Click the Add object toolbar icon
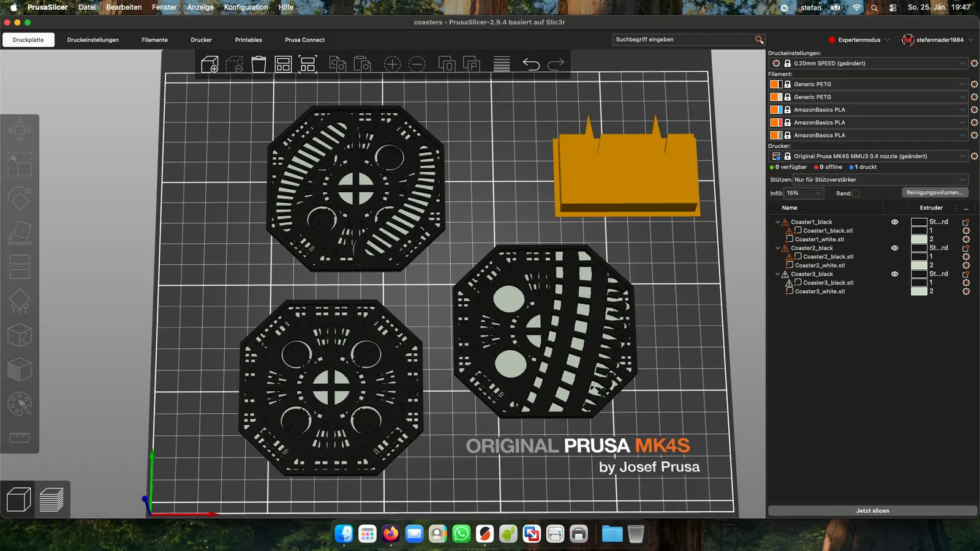This screenshot has width=980, height=551. [210, 64]
